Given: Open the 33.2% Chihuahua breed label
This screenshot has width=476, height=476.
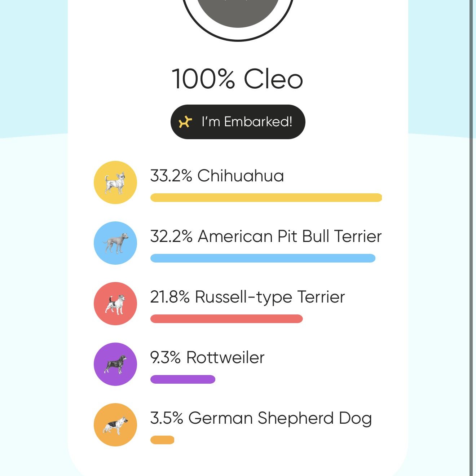Looking at the screenshot, I should click(217, 176).
